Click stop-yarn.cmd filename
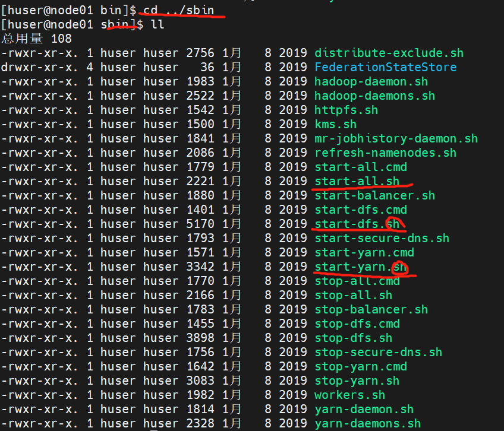Screen dimensions: 504x431 tap(361, 366)
